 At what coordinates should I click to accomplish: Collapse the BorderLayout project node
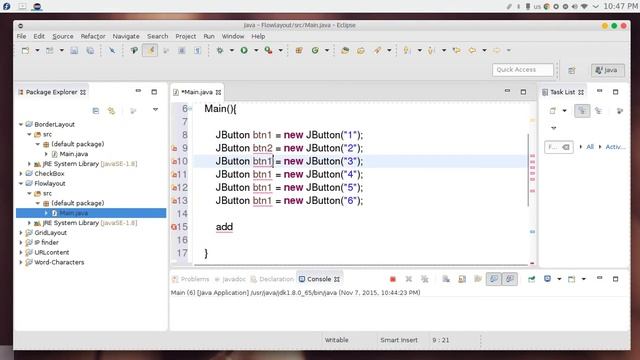[21, 124]
